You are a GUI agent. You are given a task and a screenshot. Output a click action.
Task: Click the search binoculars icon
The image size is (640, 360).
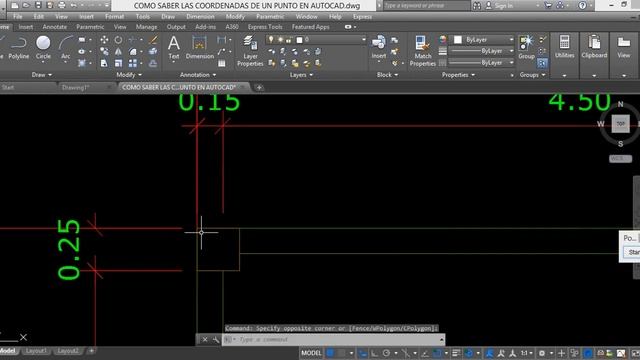tap(477, 6)
